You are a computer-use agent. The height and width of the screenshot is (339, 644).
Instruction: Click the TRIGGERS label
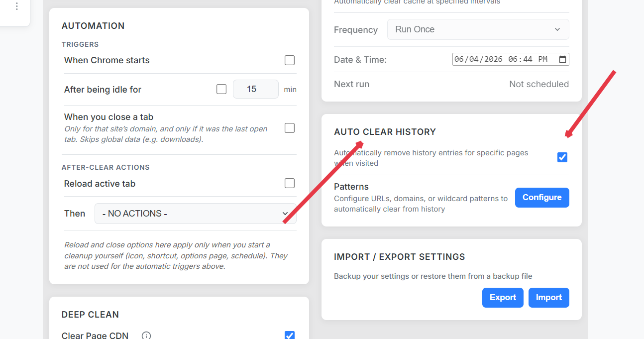click(80, 44)
